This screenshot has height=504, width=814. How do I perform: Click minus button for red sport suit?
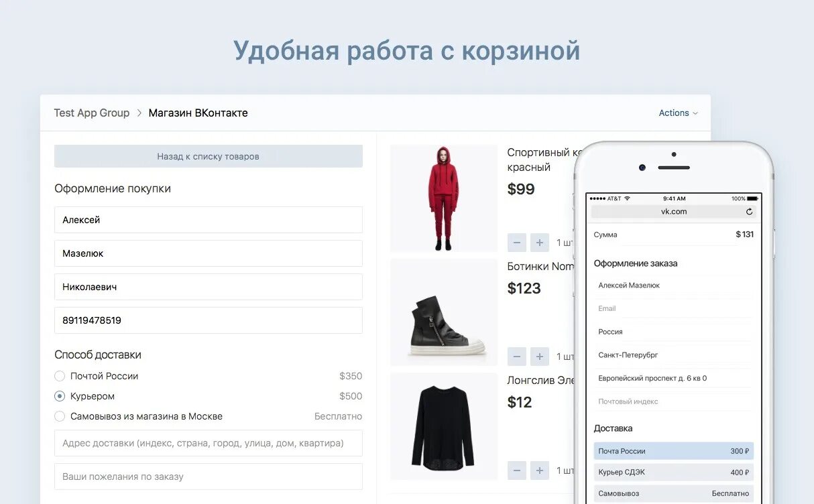[x=517, y=243]
